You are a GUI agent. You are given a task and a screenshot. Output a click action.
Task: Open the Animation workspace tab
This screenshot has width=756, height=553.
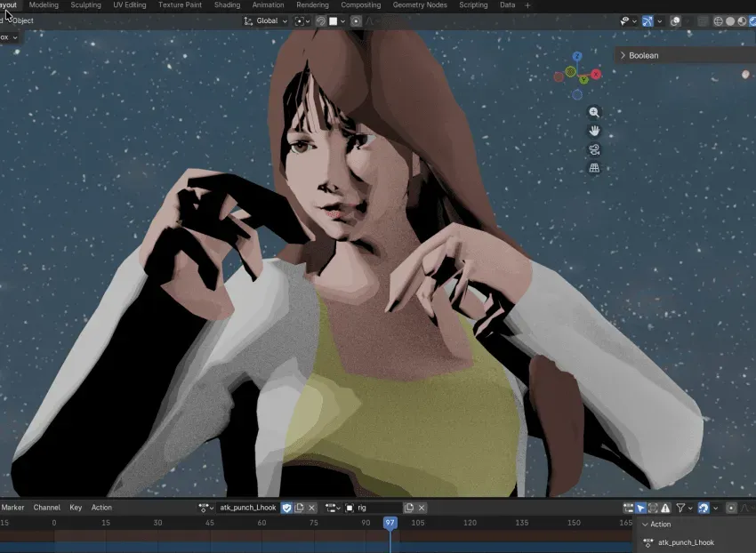tap(268, 5)
